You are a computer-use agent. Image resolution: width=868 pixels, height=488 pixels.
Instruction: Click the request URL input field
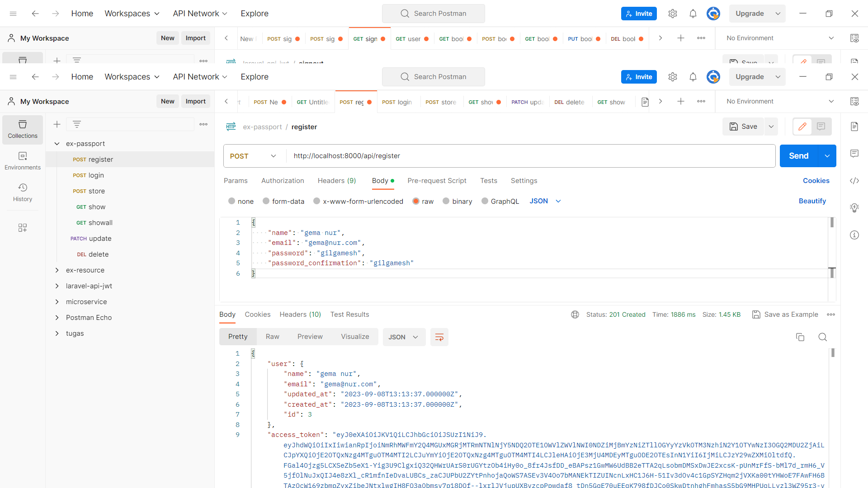pos(529,156)
